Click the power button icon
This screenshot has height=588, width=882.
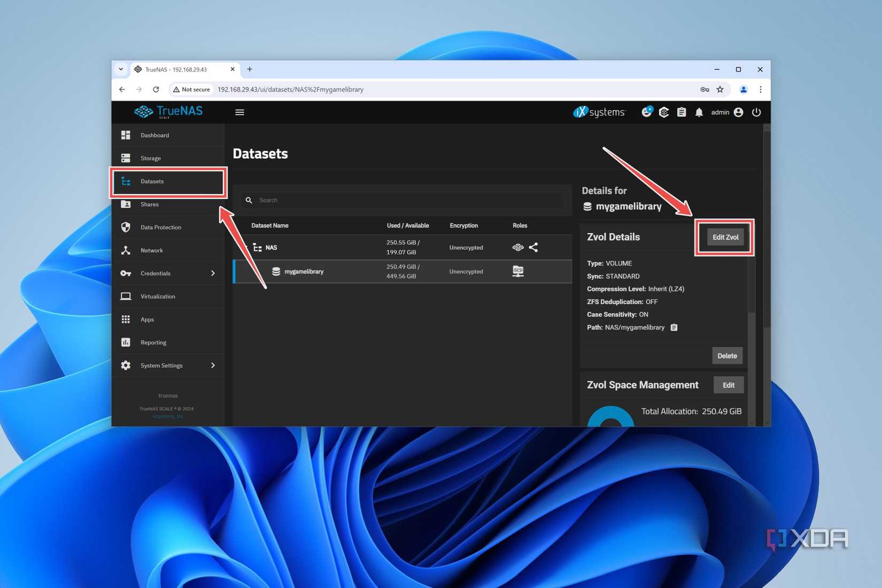tap(756, 112)
